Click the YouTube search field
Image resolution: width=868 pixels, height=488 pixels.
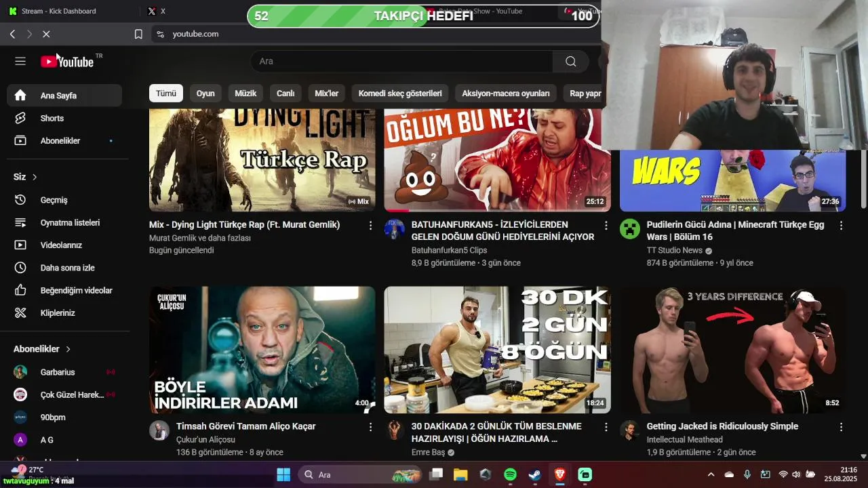point(401,61)
